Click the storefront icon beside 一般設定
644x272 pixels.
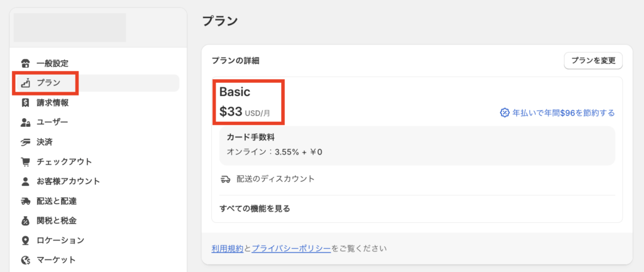click(x=26, y=63)
